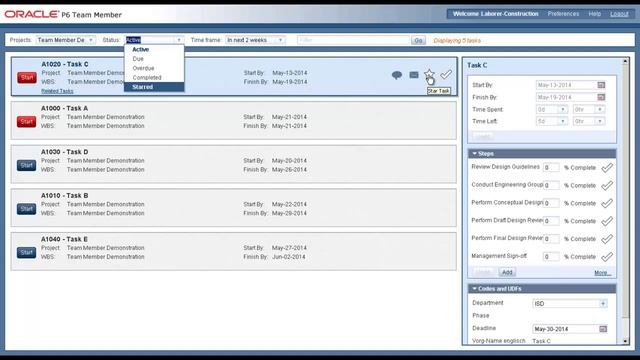Select Completed in Status dropdown list

pos(154,78)
